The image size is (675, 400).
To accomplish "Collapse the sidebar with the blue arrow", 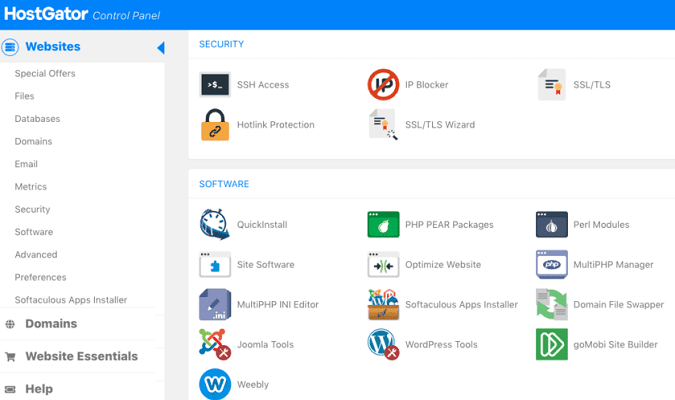I will (161, 47).
